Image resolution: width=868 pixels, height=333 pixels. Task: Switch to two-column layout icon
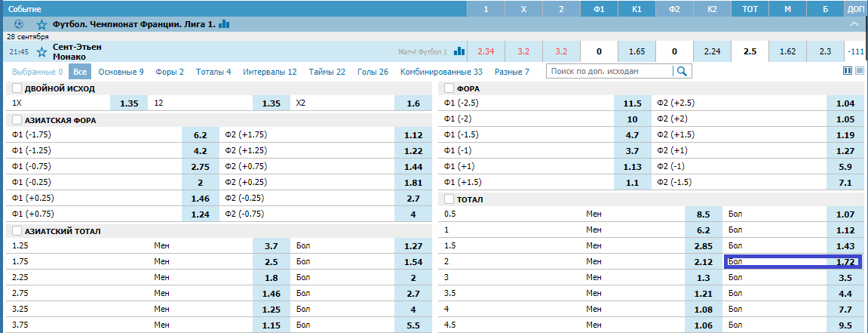tap(846, 71)
